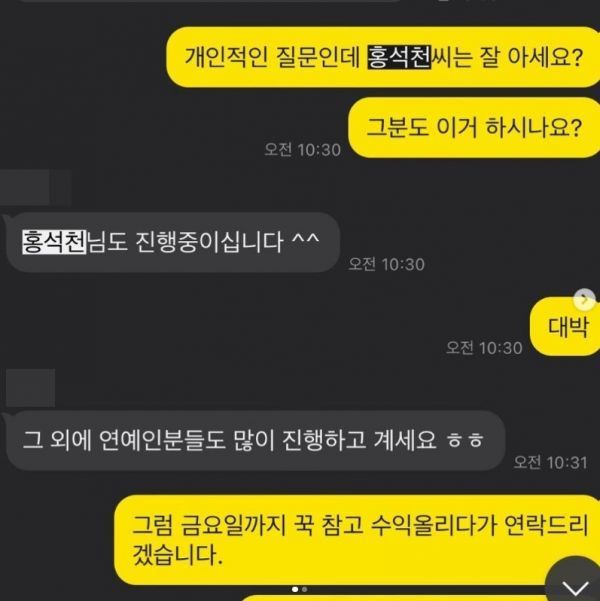
Task: Select the first white page indicator dot
Action: (x=295, y=589)
